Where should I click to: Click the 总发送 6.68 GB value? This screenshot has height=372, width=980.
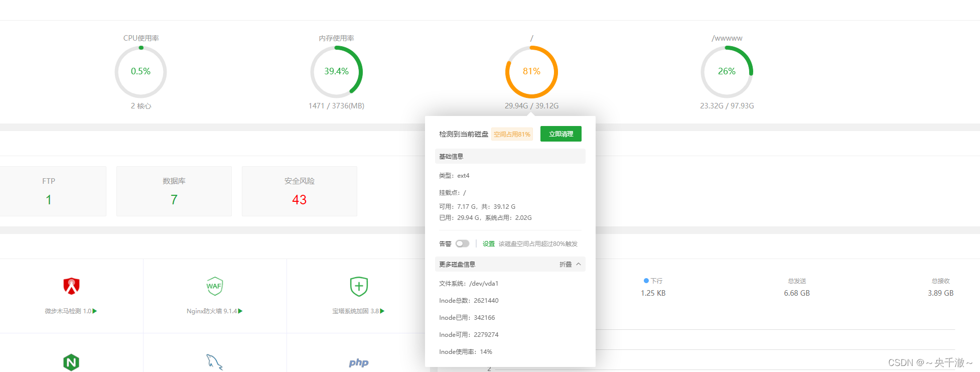[797, 293]
